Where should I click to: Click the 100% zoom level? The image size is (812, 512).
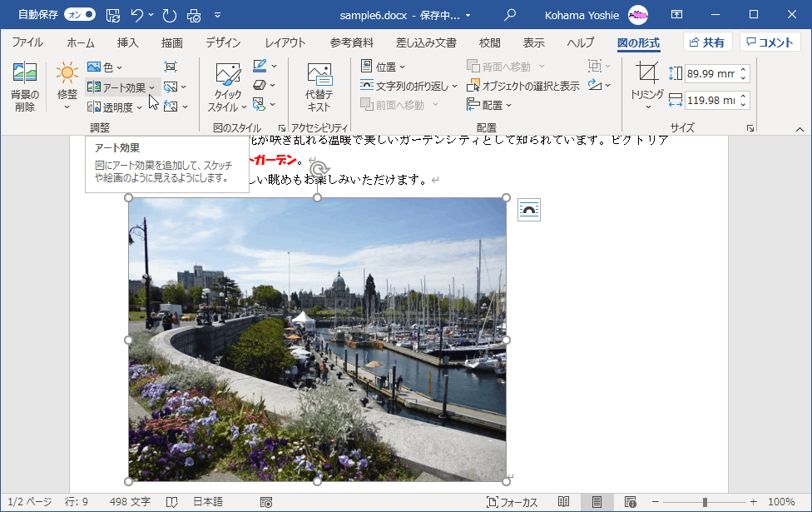tap(781, 502)
